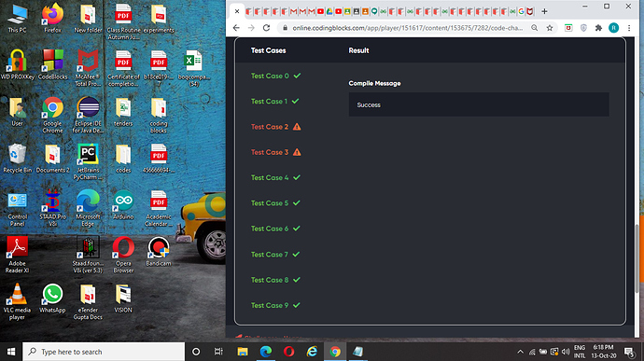Select Test Case 9 result
Image resolution: width=644 pixels, height=361 pixels.
275,306
